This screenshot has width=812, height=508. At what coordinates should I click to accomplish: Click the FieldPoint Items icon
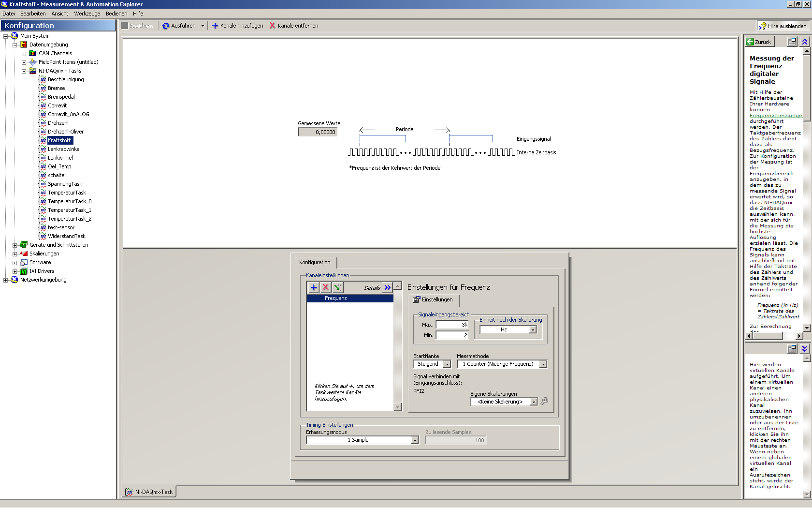point(33,62)
